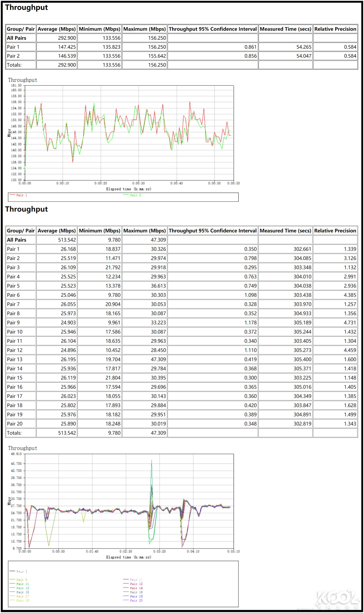Click the Pair 9 legend entry

[22, 579]
